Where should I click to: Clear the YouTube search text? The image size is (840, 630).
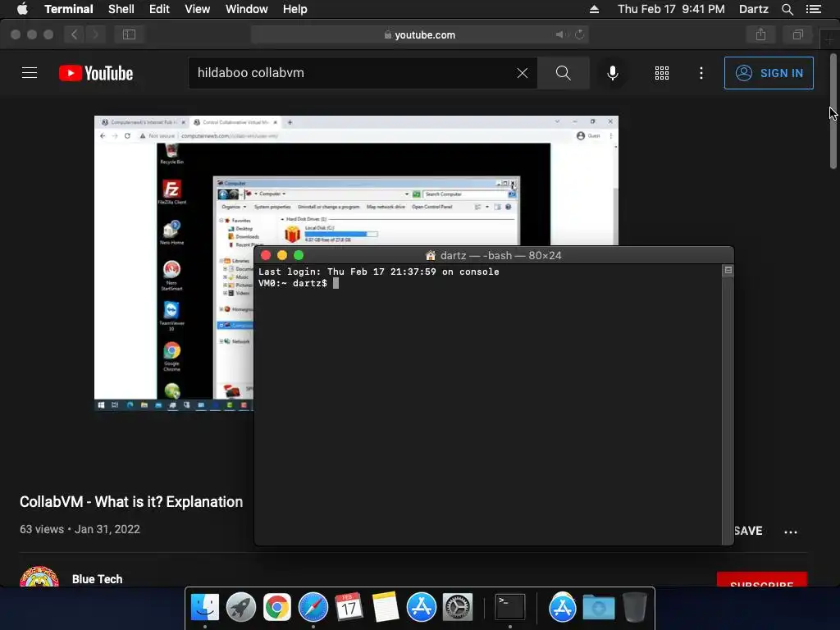pos(523,73)
